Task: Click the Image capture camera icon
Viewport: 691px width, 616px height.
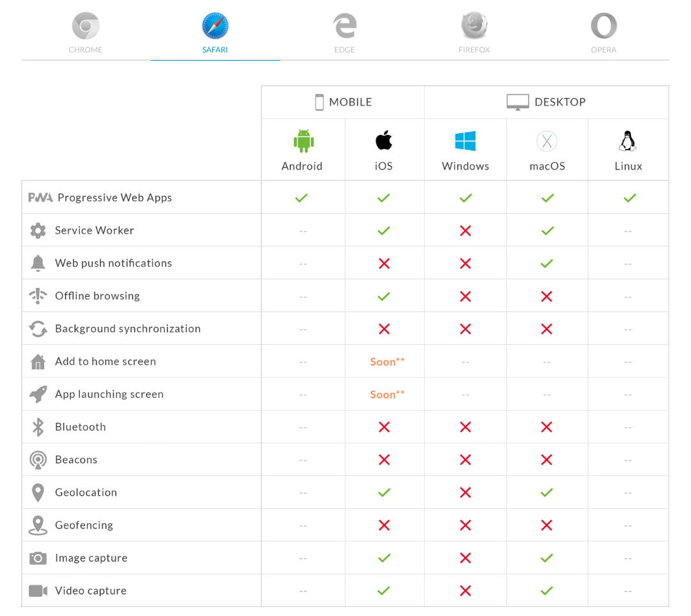Action: pos(38,558)
